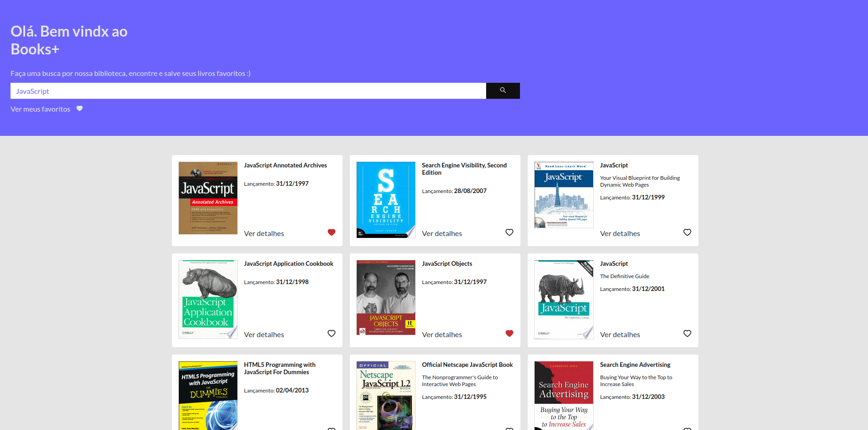The image size is (868, 430).
Task: Click the red heart on JavaScript Objects card
Action: (509, 333)
